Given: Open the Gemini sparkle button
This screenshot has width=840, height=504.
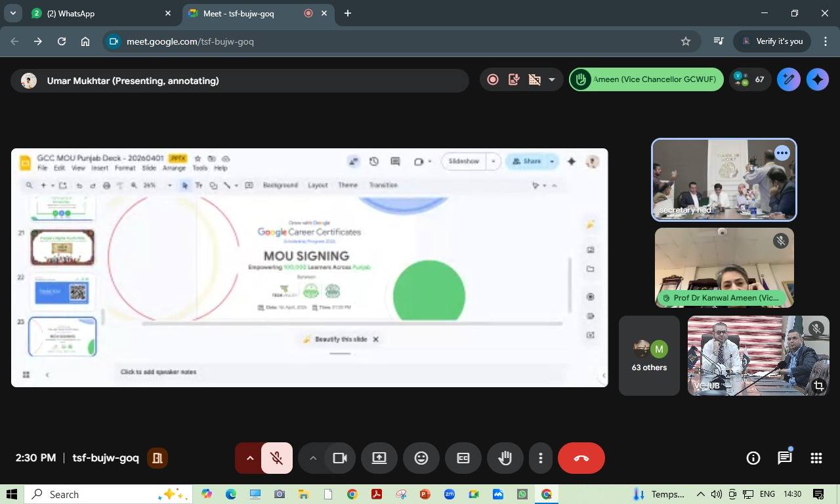Looking at the screenshot, I should (817, 80).
